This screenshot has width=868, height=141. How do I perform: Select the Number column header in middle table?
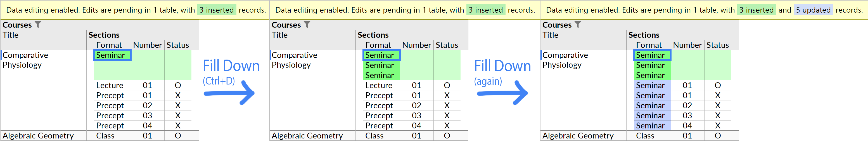pos(416,45)
